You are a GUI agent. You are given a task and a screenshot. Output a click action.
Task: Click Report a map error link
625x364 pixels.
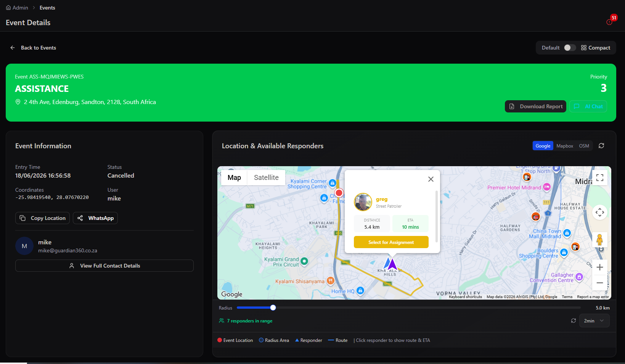click(x=593, y=297)
